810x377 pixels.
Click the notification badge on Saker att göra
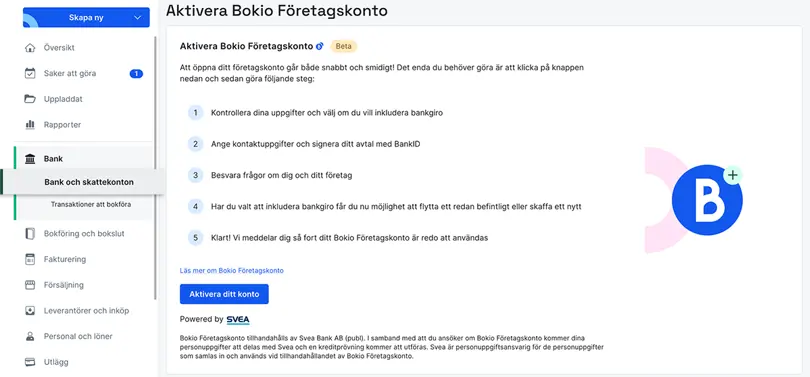(x=136, y=74)
